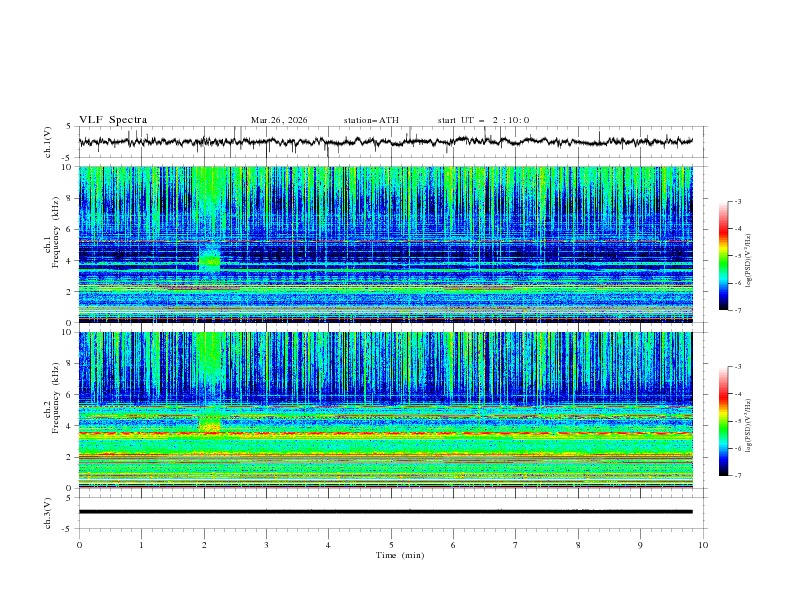
Task: Click the time axis tick label '5'
Action: pos(391,545)
